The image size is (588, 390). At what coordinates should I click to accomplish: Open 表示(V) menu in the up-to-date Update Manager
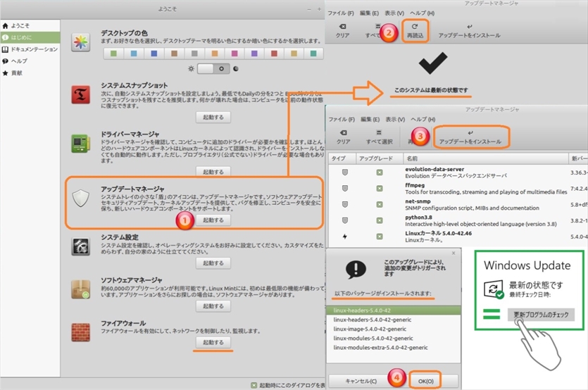pyautogui.click(x=394, y=13)
